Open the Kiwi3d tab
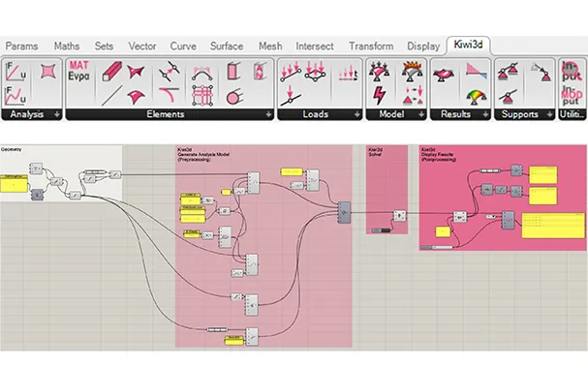 coord(469,45)
